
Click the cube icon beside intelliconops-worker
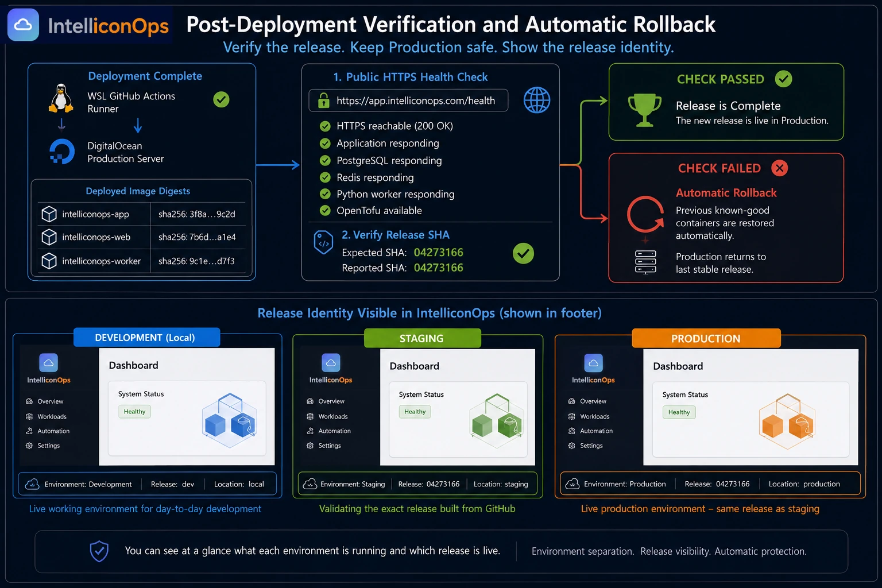pyautogui.click(x=49, y=261)
